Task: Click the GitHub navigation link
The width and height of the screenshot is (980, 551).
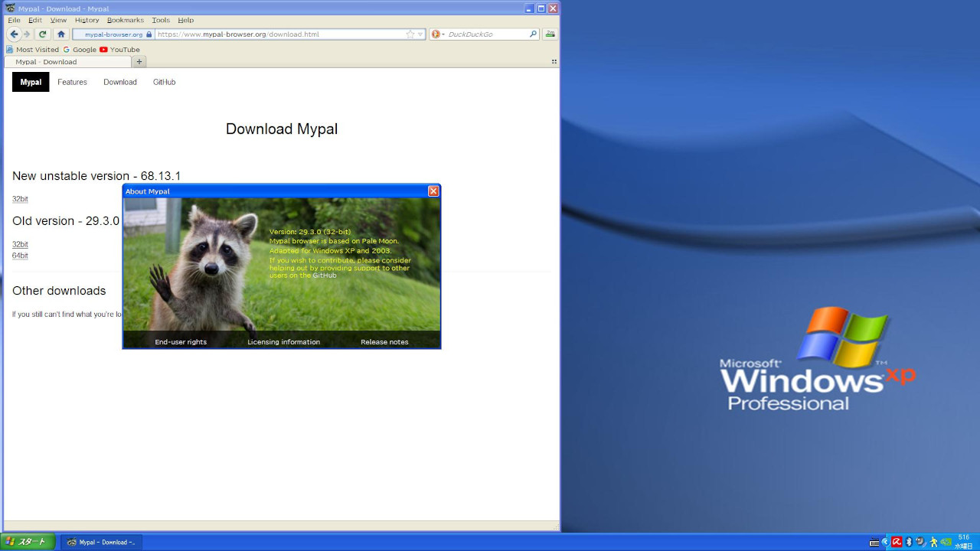Action: [x=164, y=82]
